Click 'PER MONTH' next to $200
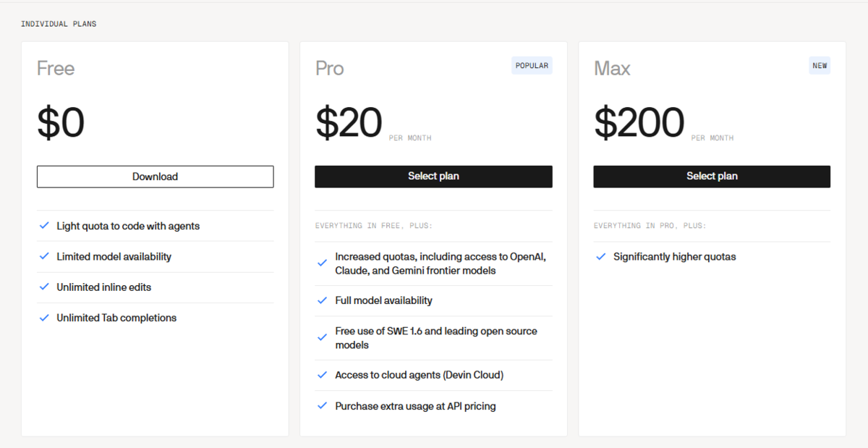868x448 pixels. (712, 138)
